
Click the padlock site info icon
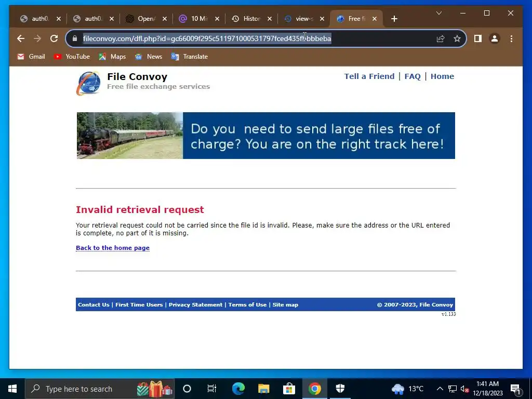click(75, 38)
